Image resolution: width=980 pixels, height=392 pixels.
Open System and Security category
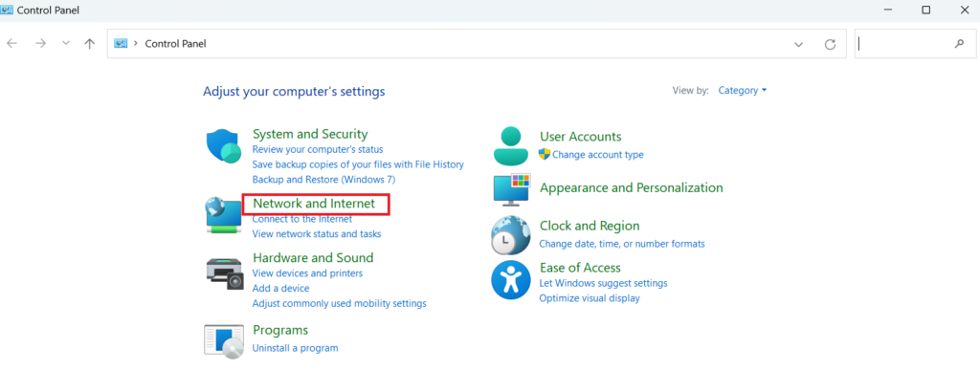click(x=310, y=134)
